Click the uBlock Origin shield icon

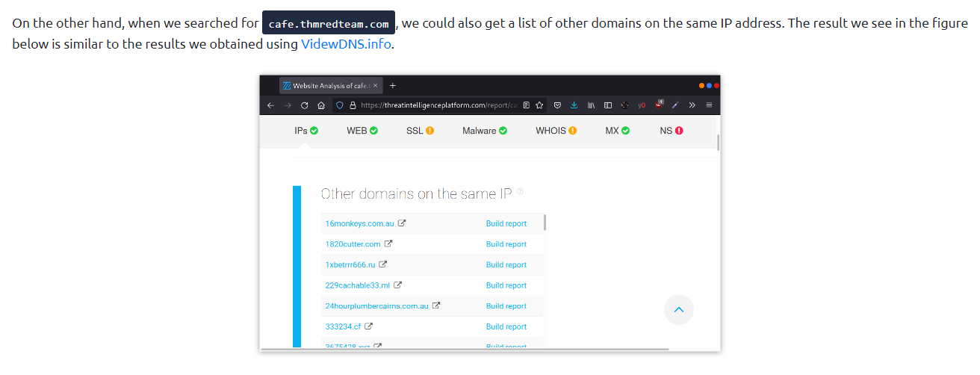pyautogui.click(x=659, y=105)
